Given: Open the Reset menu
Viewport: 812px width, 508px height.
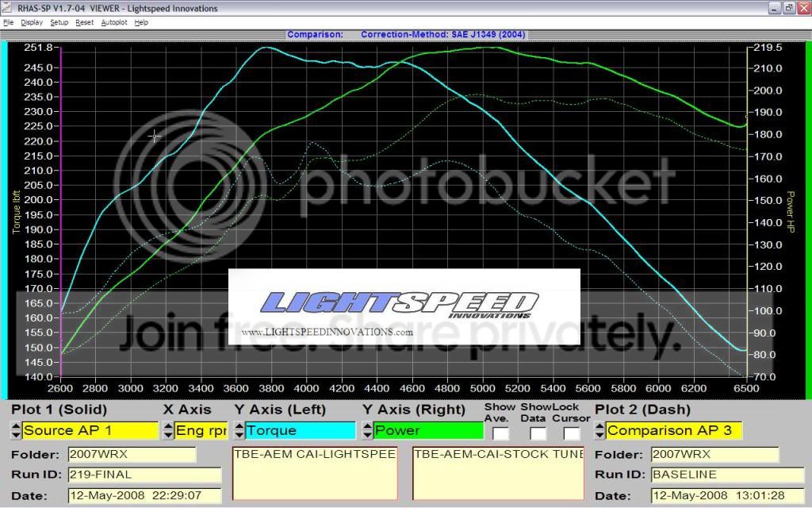Looking at the screenshot, I should point(84,22).
